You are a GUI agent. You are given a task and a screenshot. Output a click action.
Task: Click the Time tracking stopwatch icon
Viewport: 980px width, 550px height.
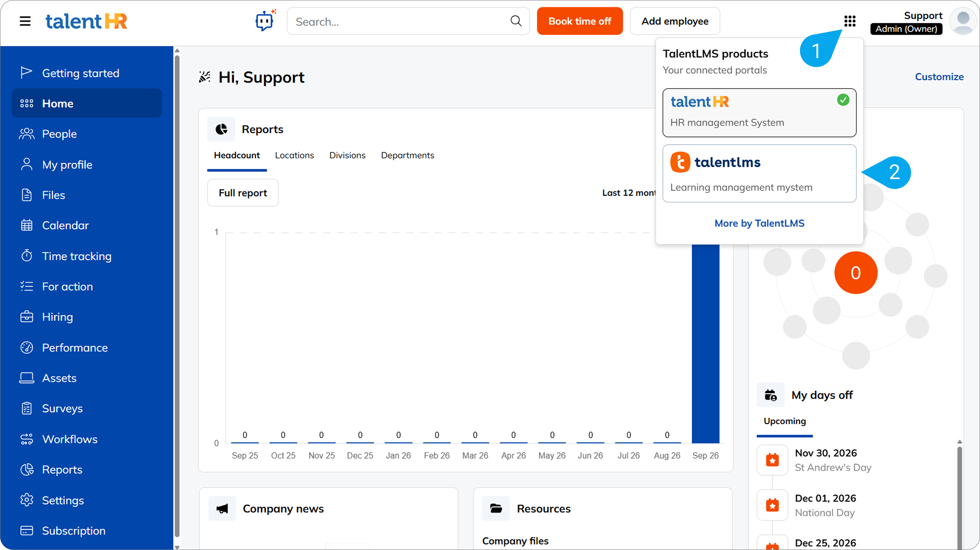pos(27,256)
